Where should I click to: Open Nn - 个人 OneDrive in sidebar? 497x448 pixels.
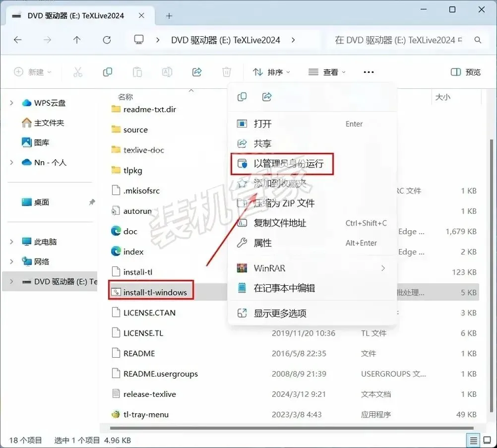pyautogui.click(x=44, y=162)
